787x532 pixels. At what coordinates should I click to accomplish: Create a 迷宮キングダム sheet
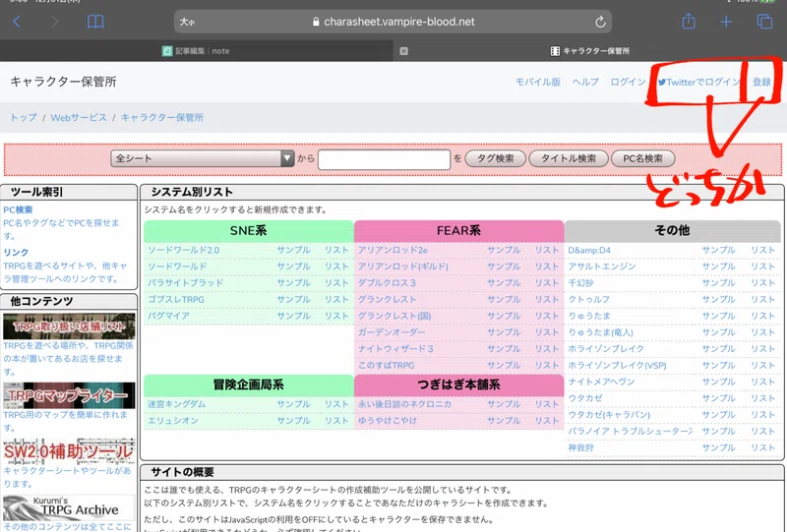[x=176, y=404]
